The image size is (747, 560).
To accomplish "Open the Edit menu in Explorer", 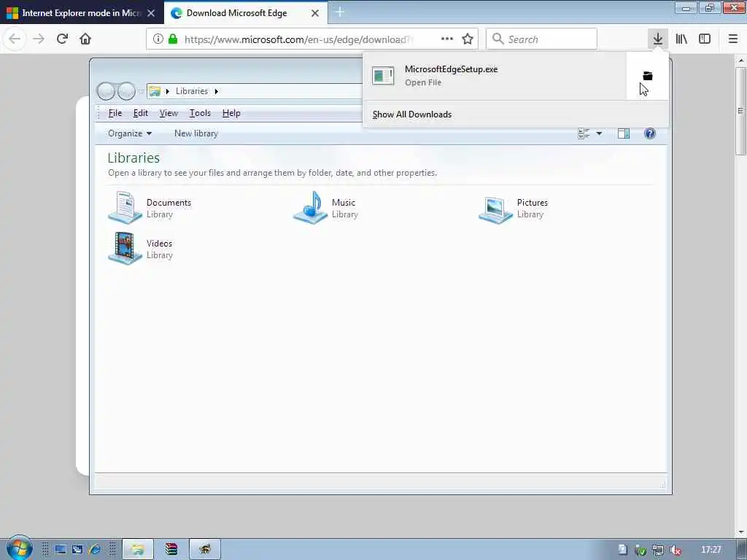I will [141, 113].
